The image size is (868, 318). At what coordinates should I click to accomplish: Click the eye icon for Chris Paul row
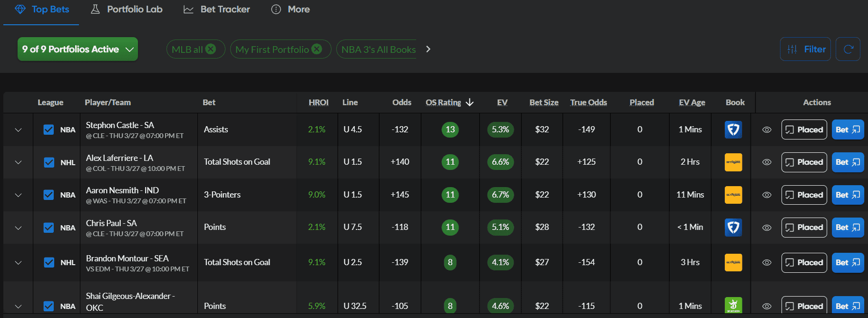point(767,228)
